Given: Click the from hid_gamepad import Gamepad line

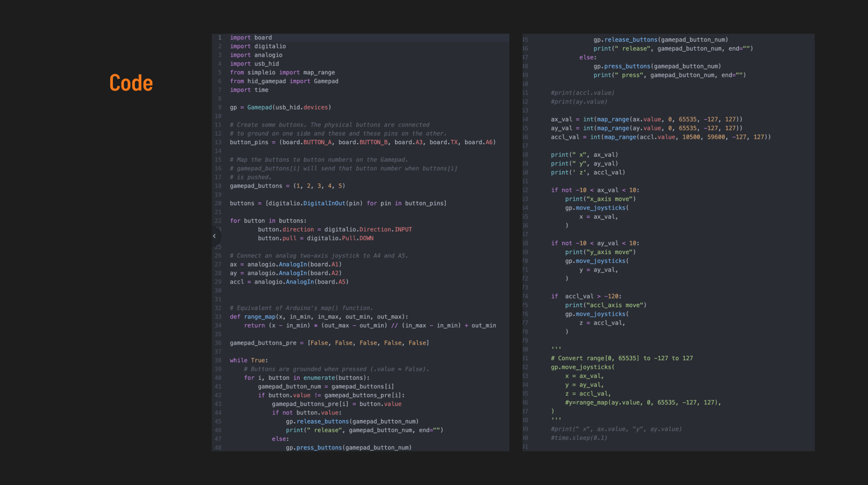Looking at the screenshot, I should click(x=284, y=81).
